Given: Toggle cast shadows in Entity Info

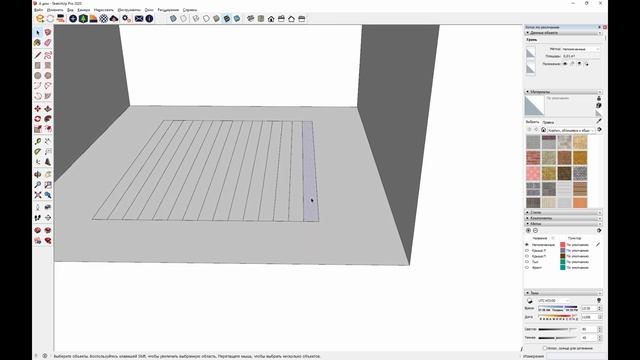Looking at the screenshot, I should [x=587, y=64].
